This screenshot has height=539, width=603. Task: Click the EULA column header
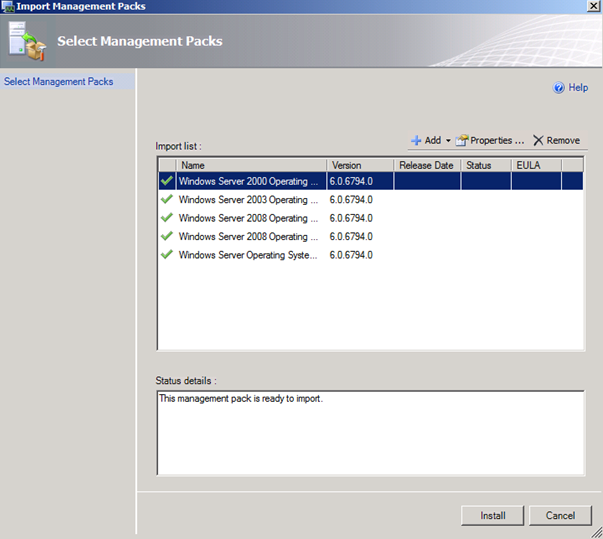point(536,165)
